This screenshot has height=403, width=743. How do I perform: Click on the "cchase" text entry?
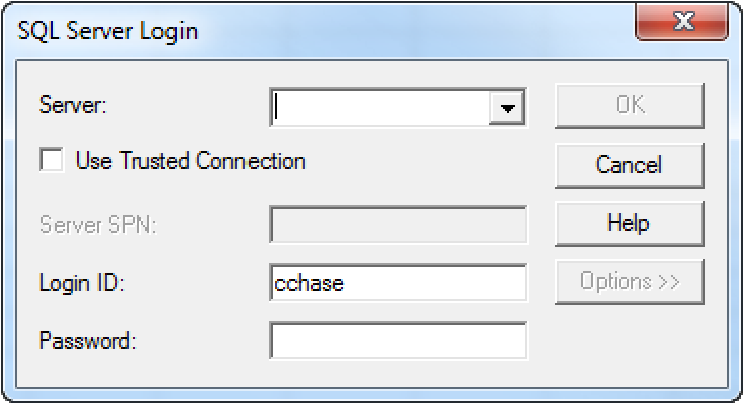click(309, 283)
